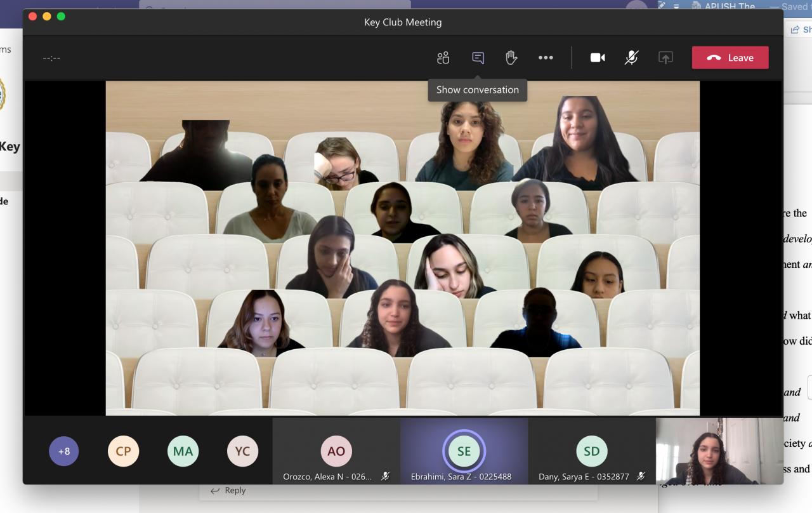This screenshot has height=513, width=812.
Task: Select the YC participant avatar
Action: [242, 451]
